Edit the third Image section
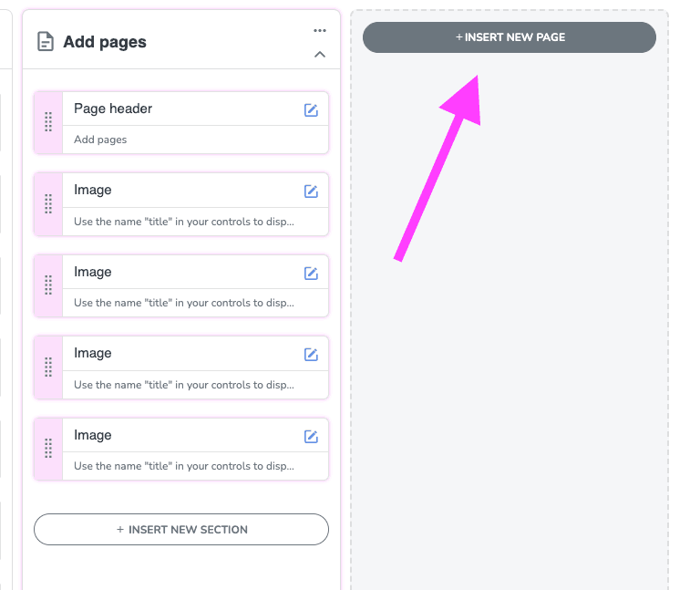The width and height of the screenshot is (700, 590). pos(311,355)
